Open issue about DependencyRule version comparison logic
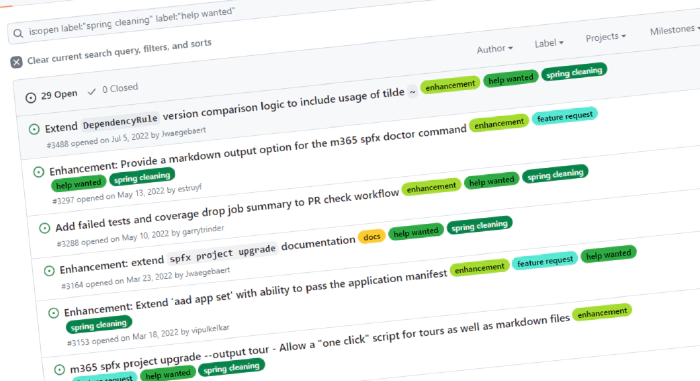 tap(225, 110)
